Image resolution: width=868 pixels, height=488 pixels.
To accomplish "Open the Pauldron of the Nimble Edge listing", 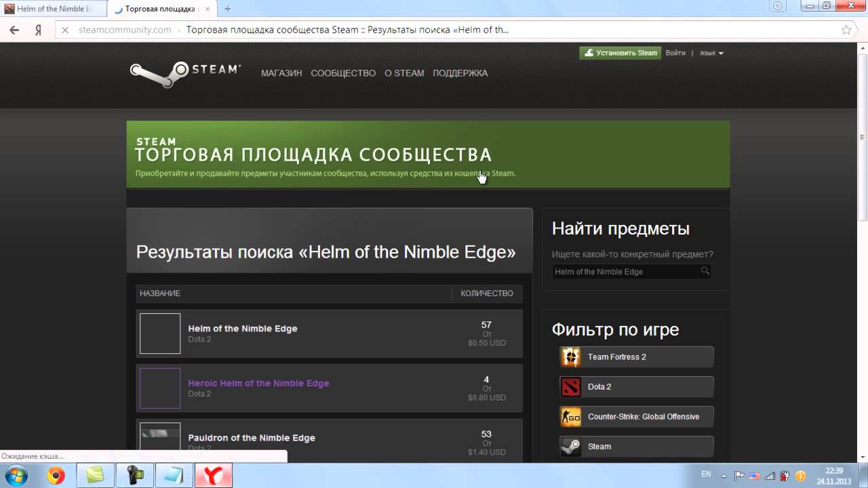I will pyautogui.click(x=329, y=440).
